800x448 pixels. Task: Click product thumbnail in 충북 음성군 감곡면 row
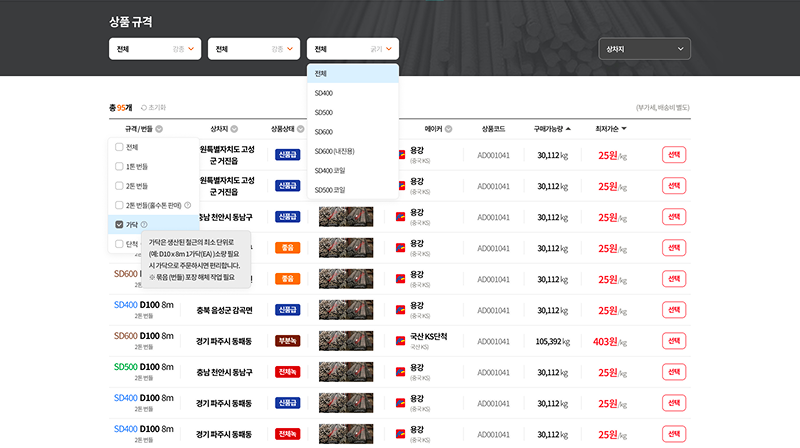click(x=345, y=310)
